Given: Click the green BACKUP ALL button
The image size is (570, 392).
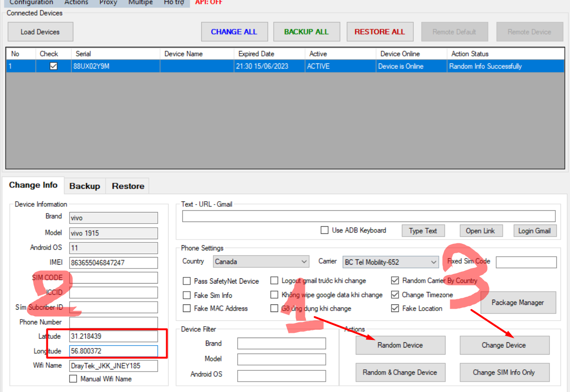Looking at the screenshot, I should pos(306,32).
